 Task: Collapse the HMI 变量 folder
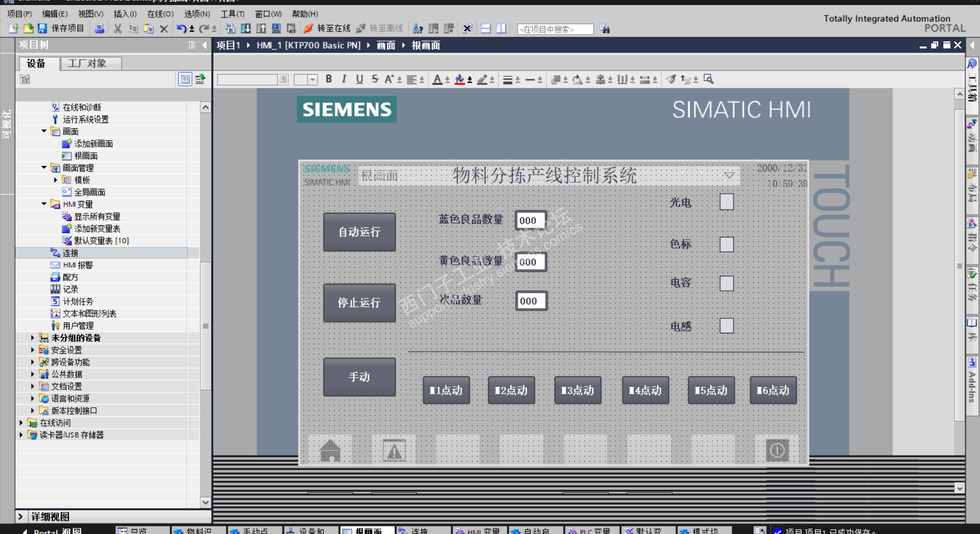[x=44, y=204]
